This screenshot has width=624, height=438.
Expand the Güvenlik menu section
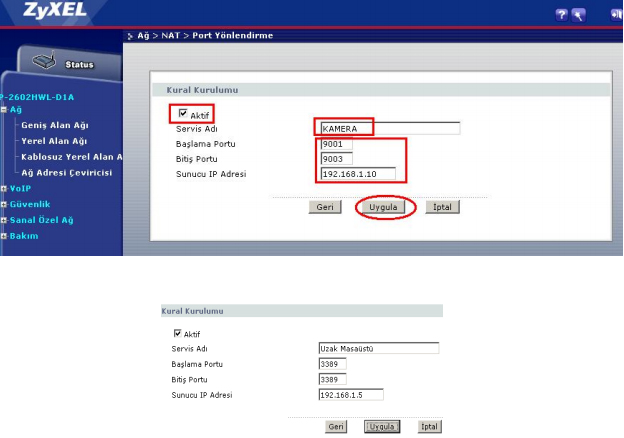(x=5, y=203)
